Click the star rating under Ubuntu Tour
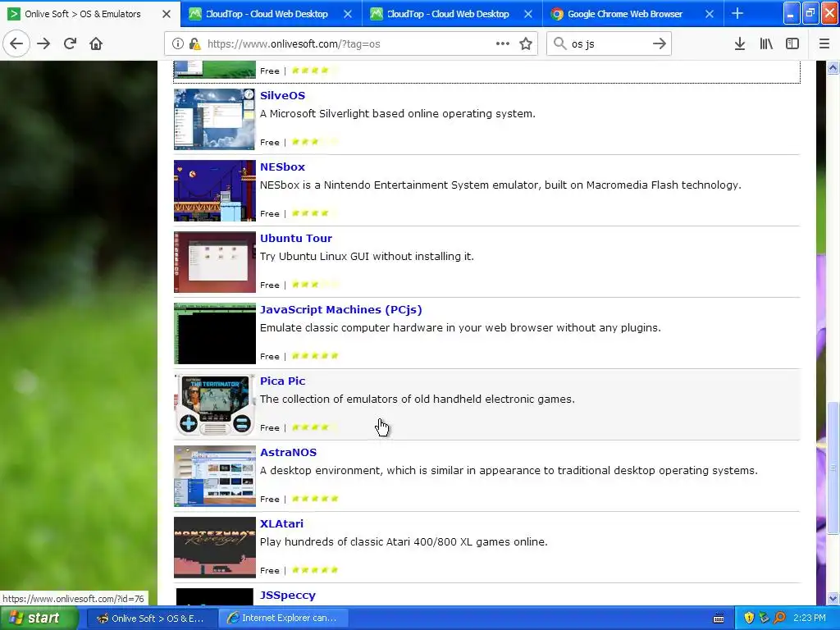The height and width of the screenshot is (630, 840). [x=315, y=285]
